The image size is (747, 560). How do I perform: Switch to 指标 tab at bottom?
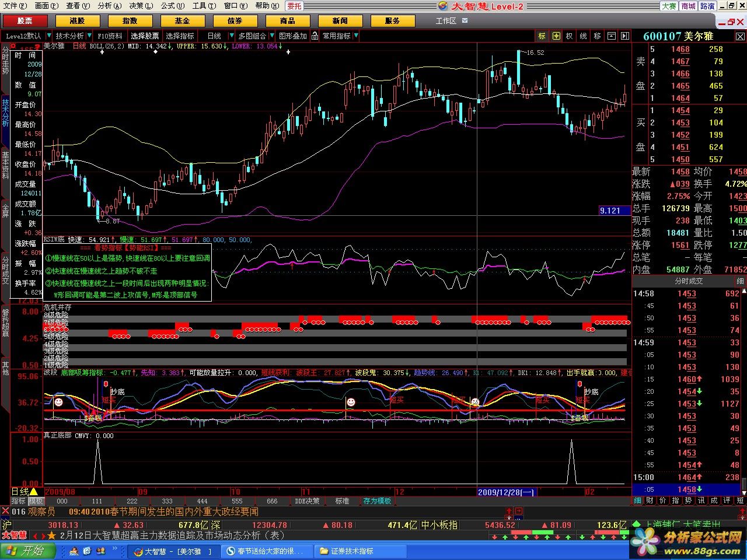pyautogui.click(x=19, y=501)
